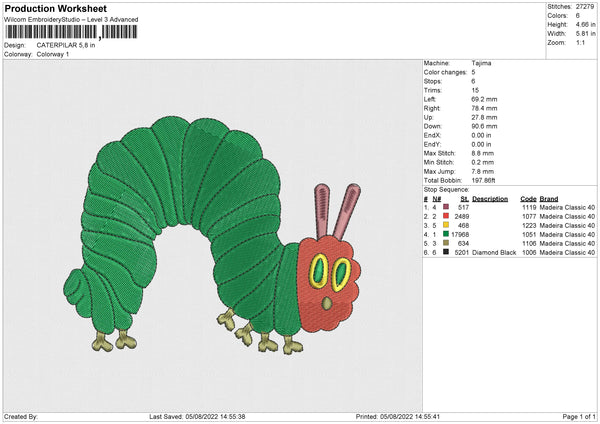Screen dimensions: 600x424
Task: Click the 'Created By:' label
Action: tap(21, 416)
